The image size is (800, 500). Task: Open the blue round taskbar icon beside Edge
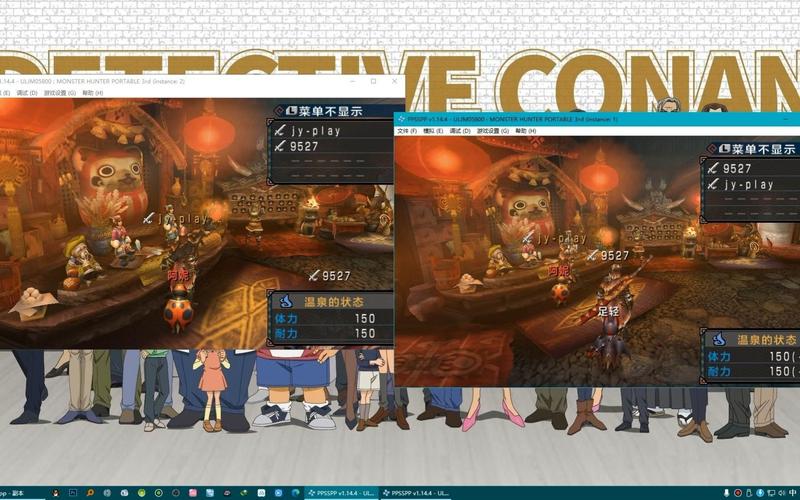[x=278, y=493]
